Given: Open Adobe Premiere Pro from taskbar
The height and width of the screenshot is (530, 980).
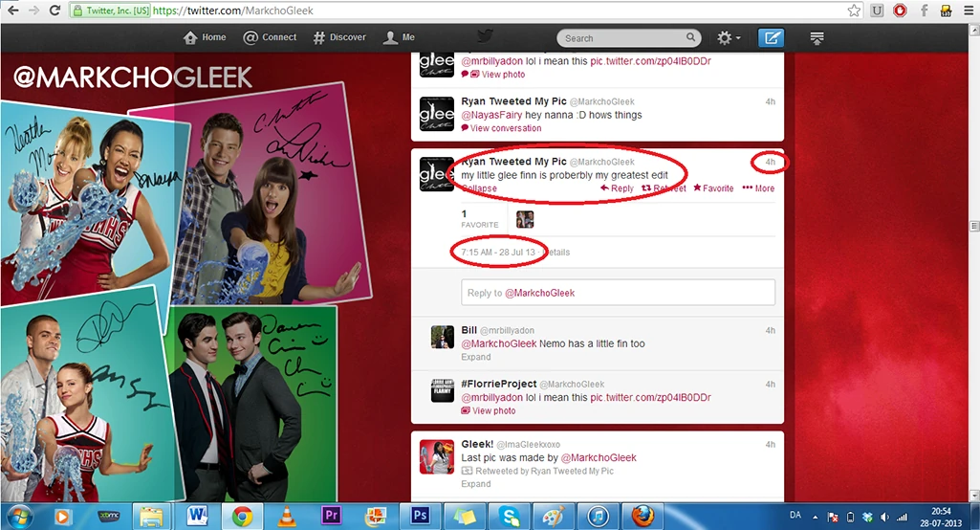Looking at the screenshot, I should pyautogui.click(x=332, y=517).
